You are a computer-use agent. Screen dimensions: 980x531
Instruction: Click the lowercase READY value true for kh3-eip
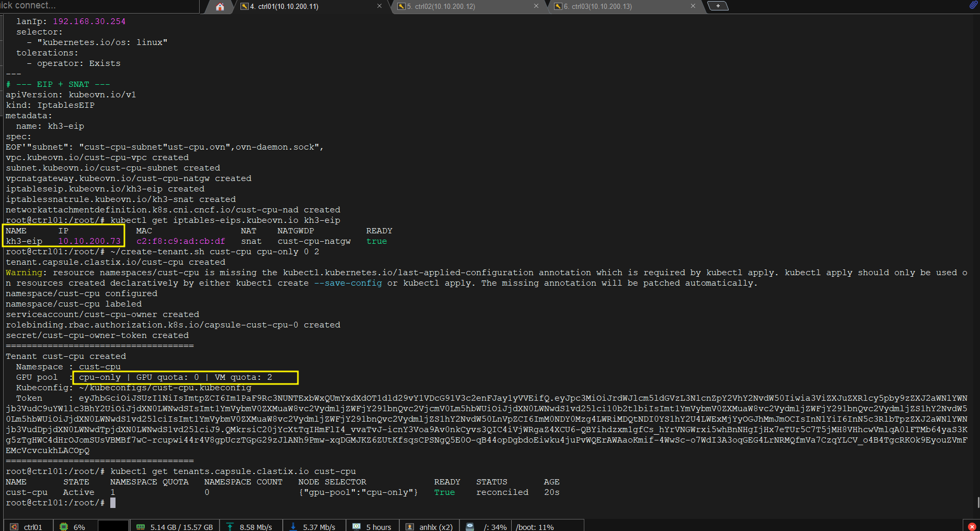point(377,241)
